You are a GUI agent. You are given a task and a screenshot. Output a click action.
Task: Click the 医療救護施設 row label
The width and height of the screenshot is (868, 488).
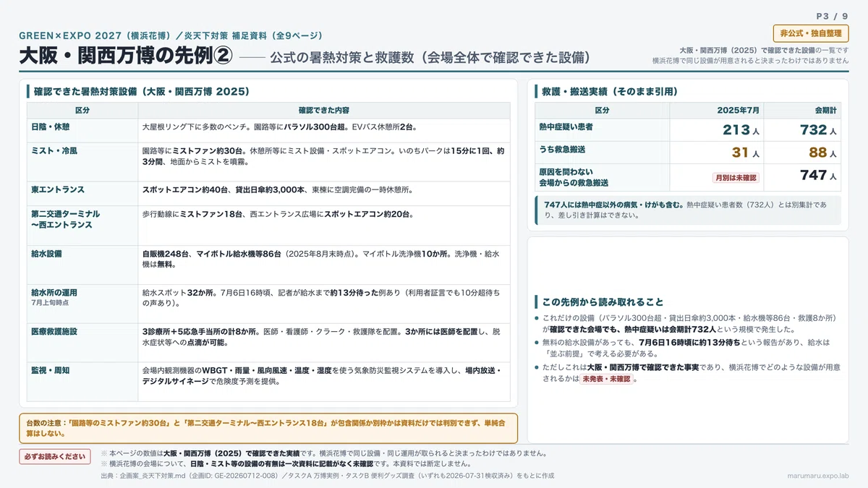tap(54, 331)
